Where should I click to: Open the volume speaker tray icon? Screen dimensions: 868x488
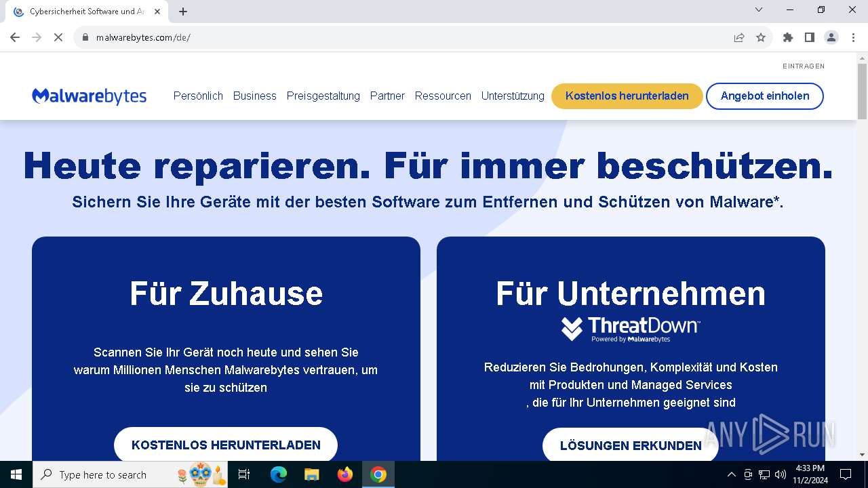tap(781, 474)
